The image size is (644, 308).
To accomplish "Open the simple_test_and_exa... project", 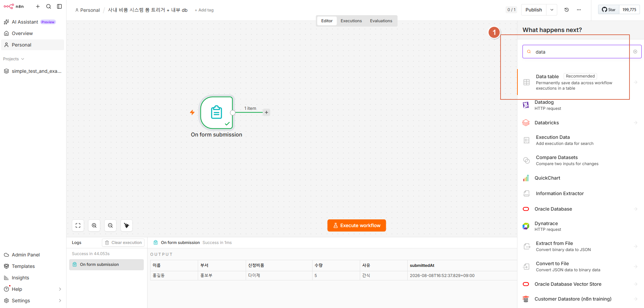I will pos(33,71).
